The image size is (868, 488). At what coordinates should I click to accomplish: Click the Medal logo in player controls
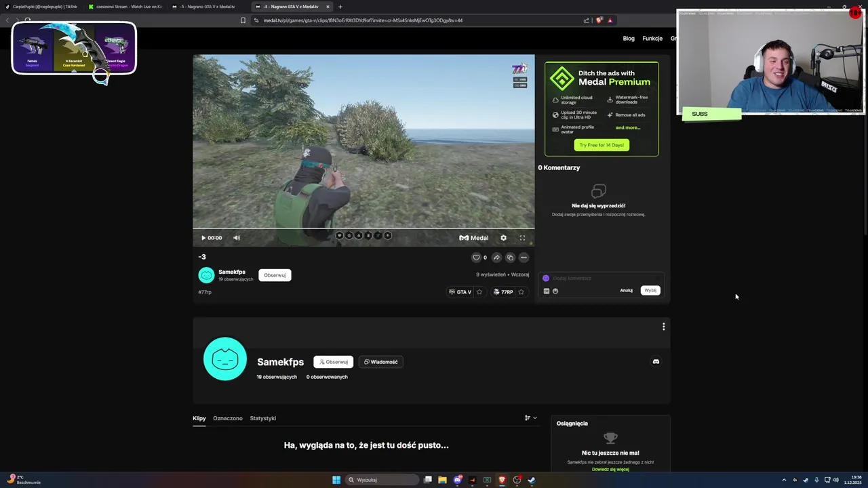tap(473, 238)
